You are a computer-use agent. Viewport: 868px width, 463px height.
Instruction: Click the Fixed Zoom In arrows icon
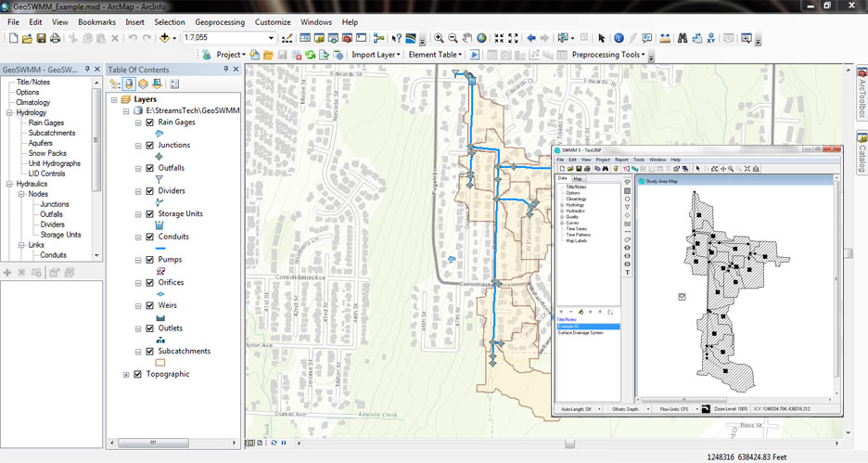click(x=499, y=38)
